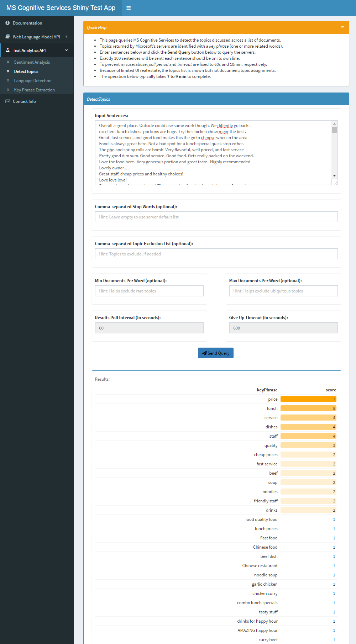Select the 'AMAZING happy hour' keyPhrase cell
Screen dimensions: 356x644
(258, 630)
